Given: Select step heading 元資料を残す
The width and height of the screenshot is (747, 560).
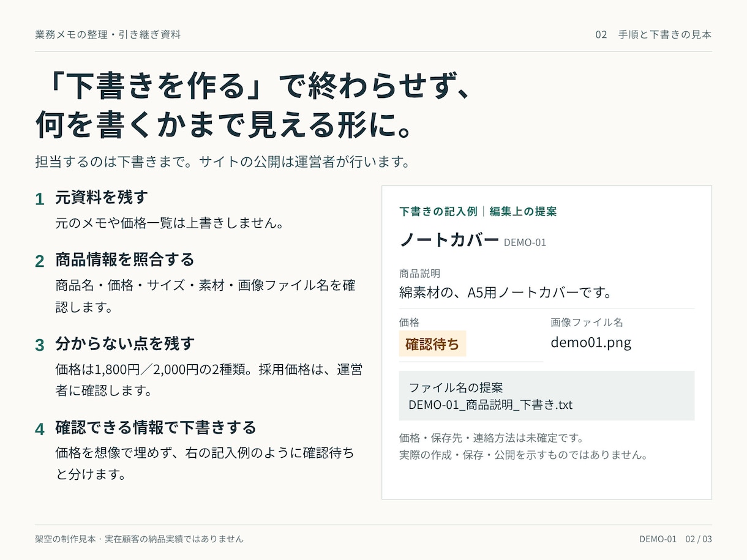Looking at the screenshot, I should 102,198.
